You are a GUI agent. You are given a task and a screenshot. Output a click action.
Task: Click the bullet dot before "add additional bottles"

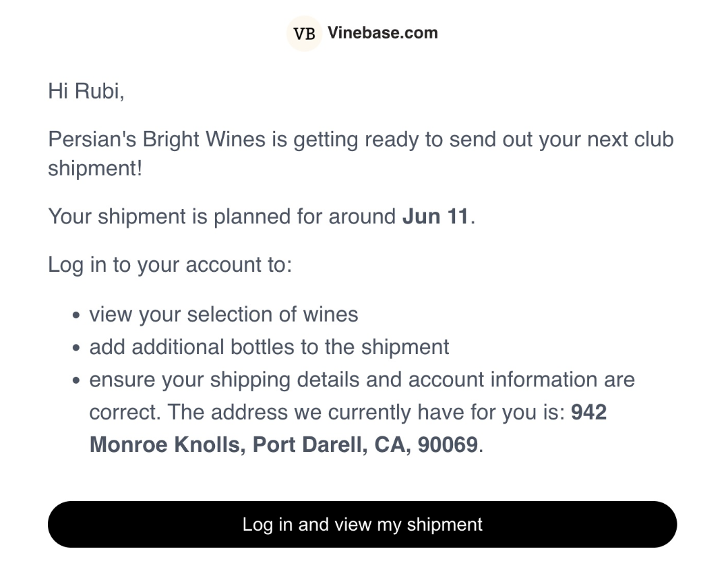coord(76,348)
